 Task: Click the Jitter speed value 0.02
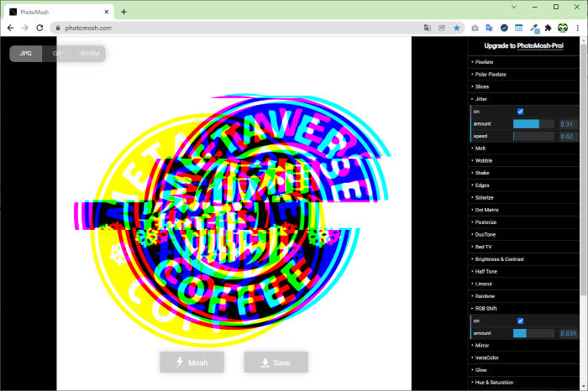click(567, 136)
